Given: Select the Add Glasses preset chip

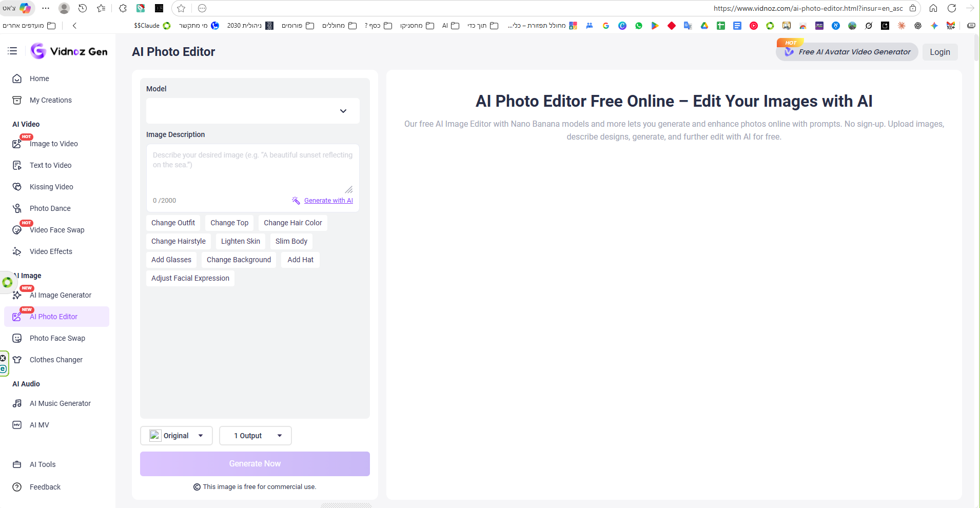Looking at the screenshot, I should (x=171, y=260).
